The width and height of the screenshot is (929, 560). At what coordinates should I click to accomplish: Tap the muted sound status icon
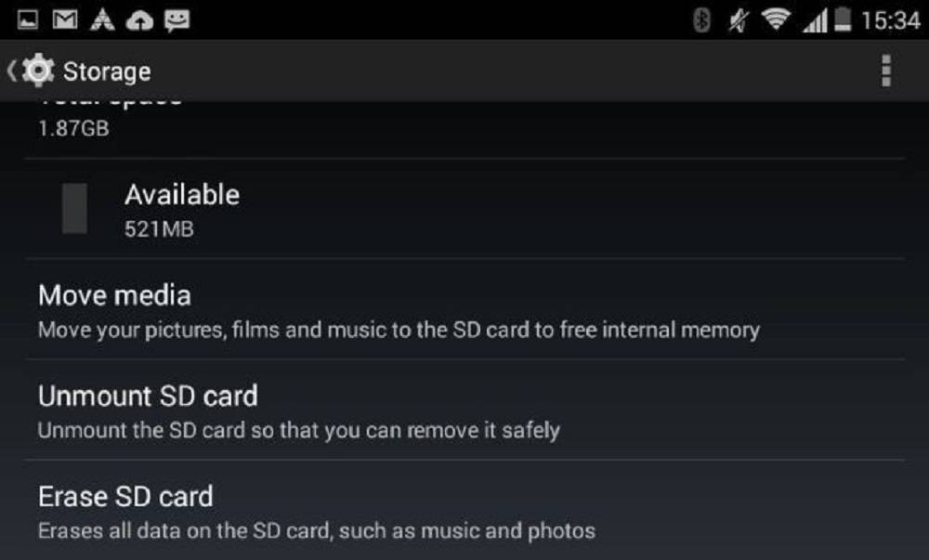(739, 20)
